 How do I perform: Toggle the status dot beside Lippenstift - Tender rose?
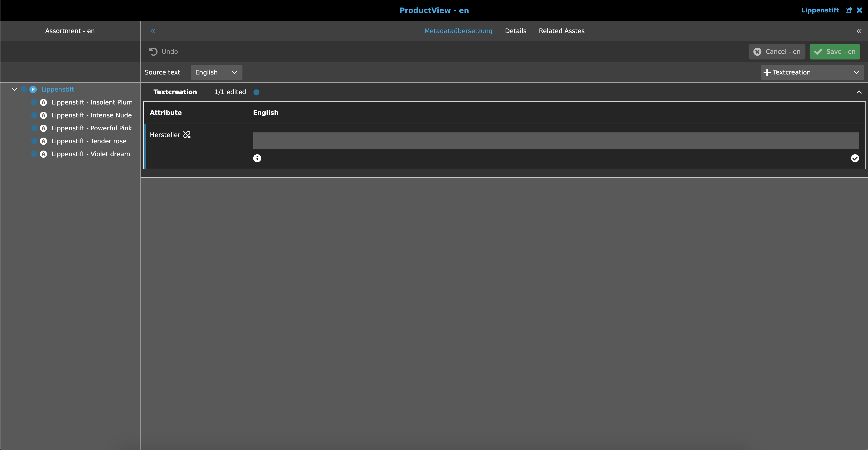click(34, 141)
